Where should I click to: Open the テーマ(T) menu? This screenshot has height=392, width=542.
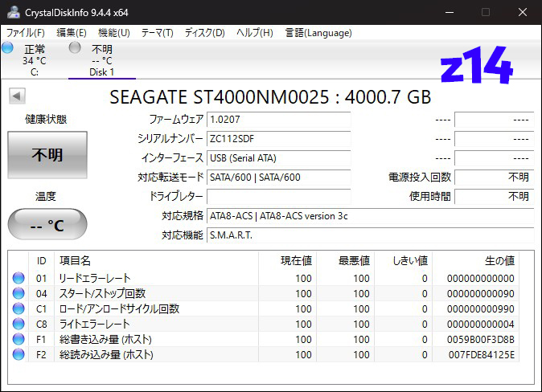tap(157, 33)
